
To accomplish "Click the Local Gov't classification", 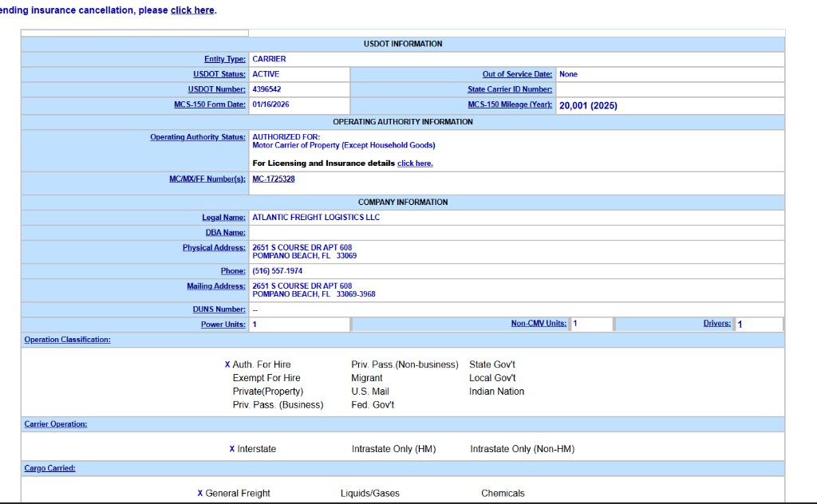I will [492, 378].
